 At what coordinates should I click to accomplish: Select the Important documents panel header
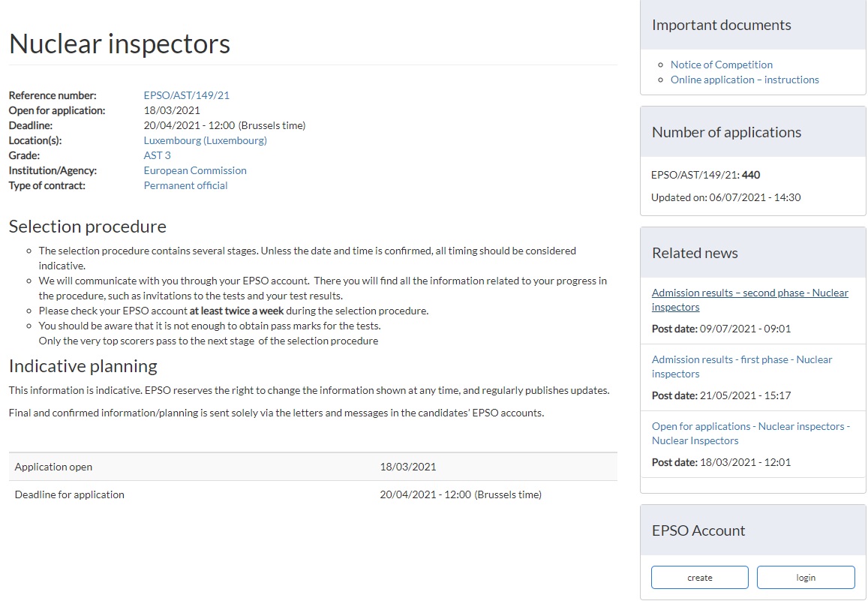pos(721,25)
